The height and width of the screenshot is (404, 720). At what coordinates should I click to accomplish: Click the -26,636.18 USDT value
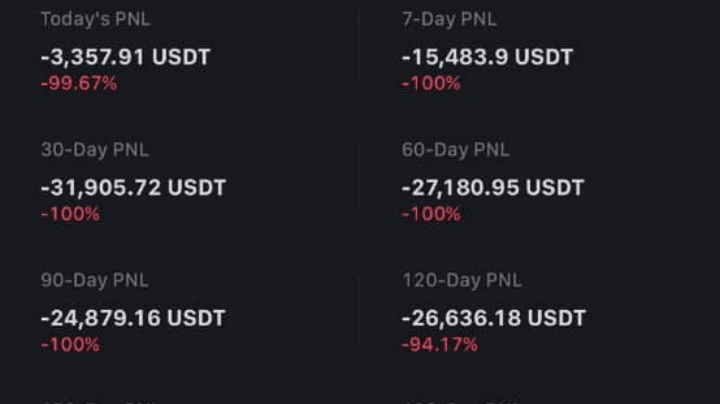pos(494,318)
